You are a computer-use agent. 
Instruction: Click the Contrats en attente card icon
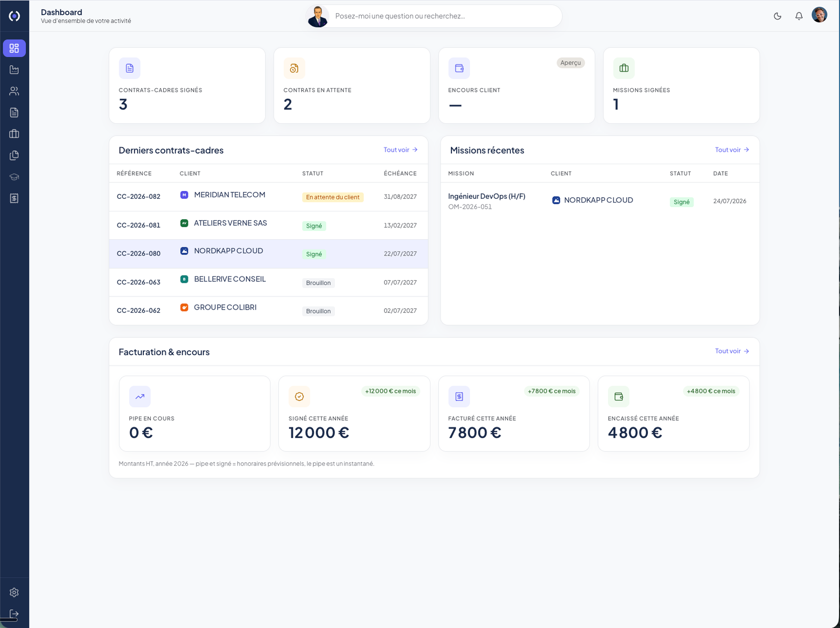(294, 68)
